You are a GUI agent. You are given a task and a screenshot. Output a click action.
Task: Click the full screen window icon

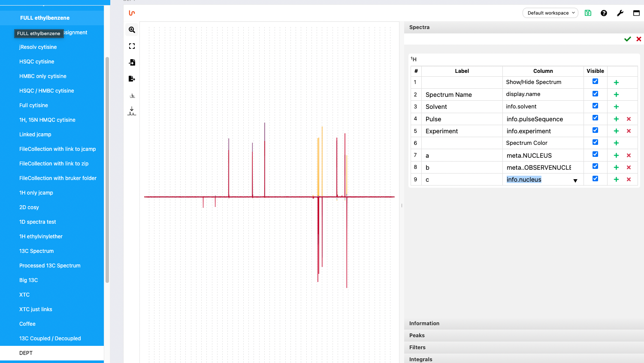tap(636, 13)
